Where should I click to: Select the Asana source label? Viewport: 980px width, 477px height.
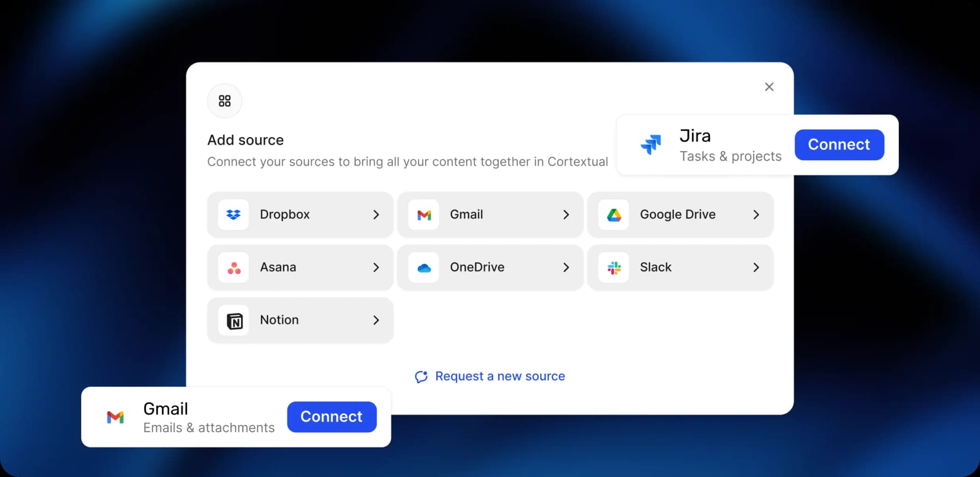tap(278, 267)
